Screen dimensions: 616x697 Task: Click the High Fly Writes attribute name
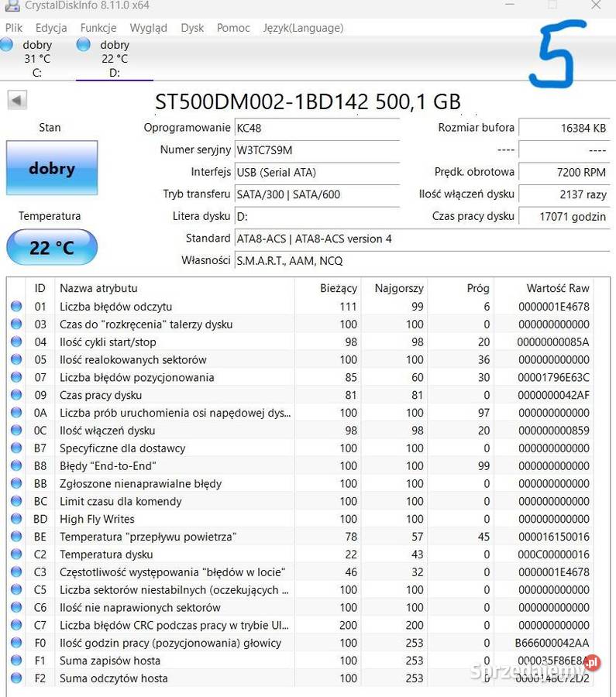[x=97, y=519]
